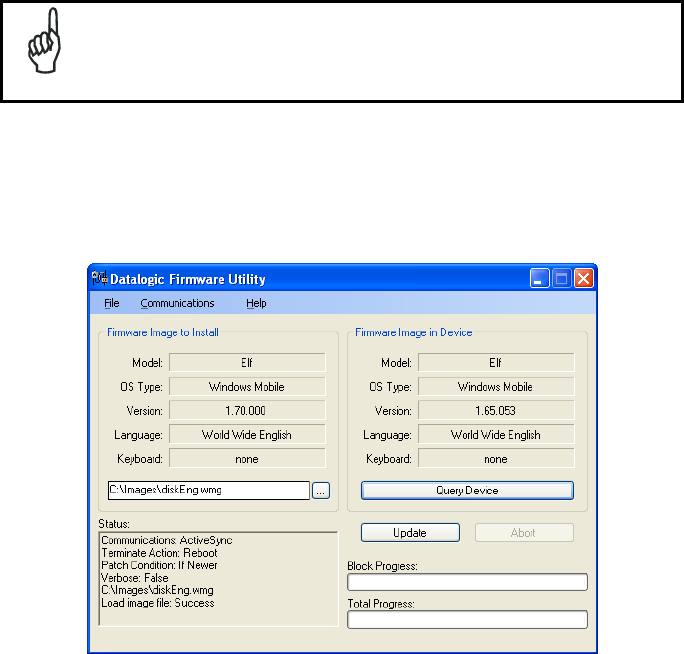The image size is (684, 654).
Task: Click OS Type Windows Mobile in device panel
Action: (496, 387)
